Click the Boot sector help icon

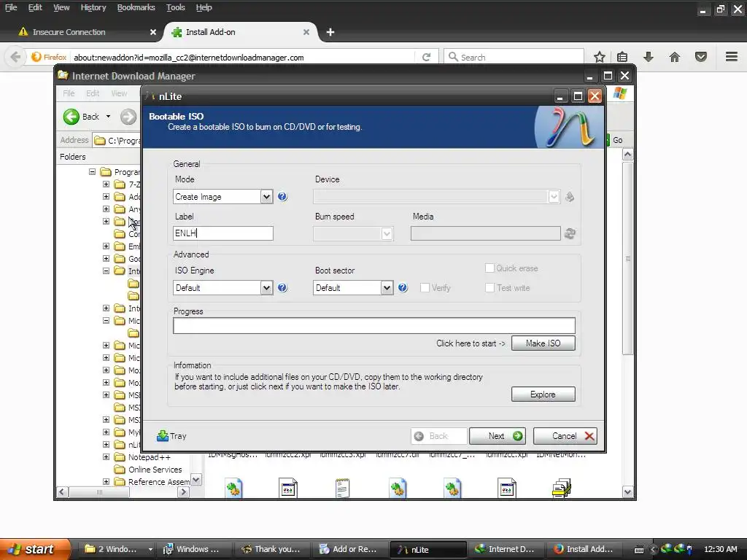pyautogui.click(x=403, y=287)
